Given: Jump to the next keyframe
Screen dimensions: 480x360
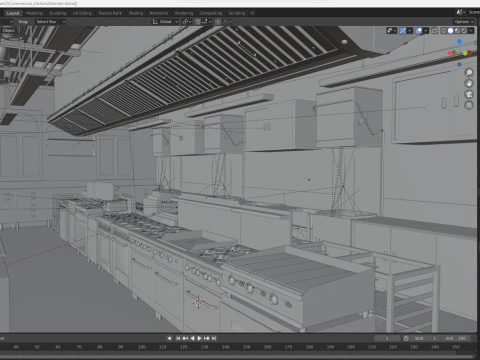Looking at the screenshot, I should [x=206, y=338].
